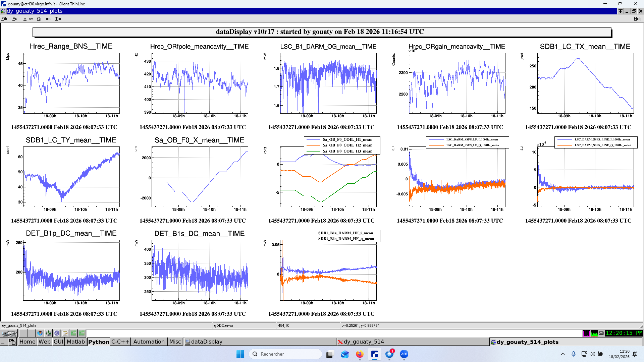This screenshot has width=644, height=362.
Task: Open the IceWM start menu button
Action: click(x=9, y=333)
